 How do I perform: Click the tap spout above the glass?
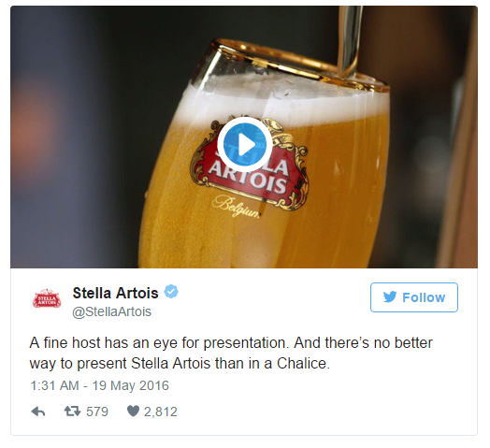350,42
